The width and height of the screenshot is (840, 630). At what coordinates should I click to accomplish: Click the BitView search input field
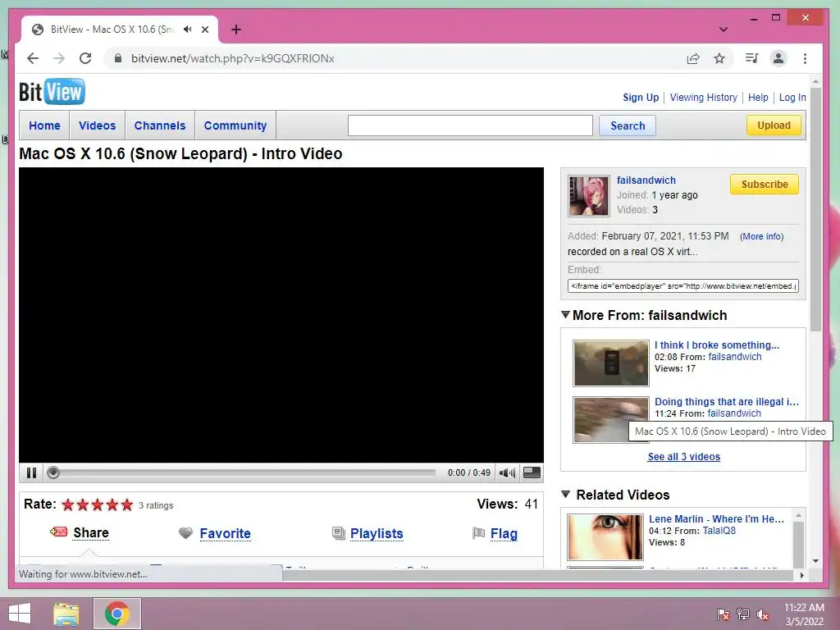(470, 126)
